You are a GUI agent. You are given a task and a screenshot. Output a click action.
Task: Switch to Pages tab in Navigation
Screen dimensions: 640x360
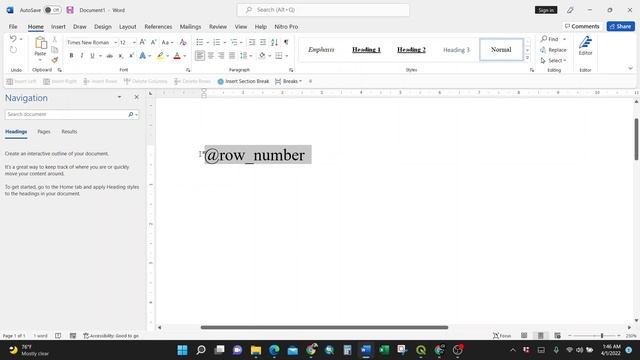[x=44, y=131]
